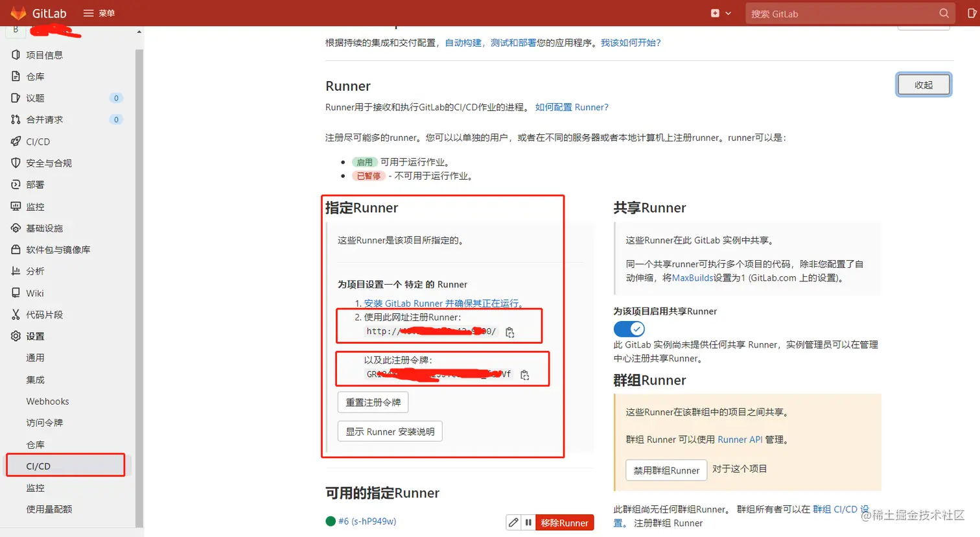Open the 菜单 hamburger menu
This screenshot has width=980, height=537.
tap(99, 13)
